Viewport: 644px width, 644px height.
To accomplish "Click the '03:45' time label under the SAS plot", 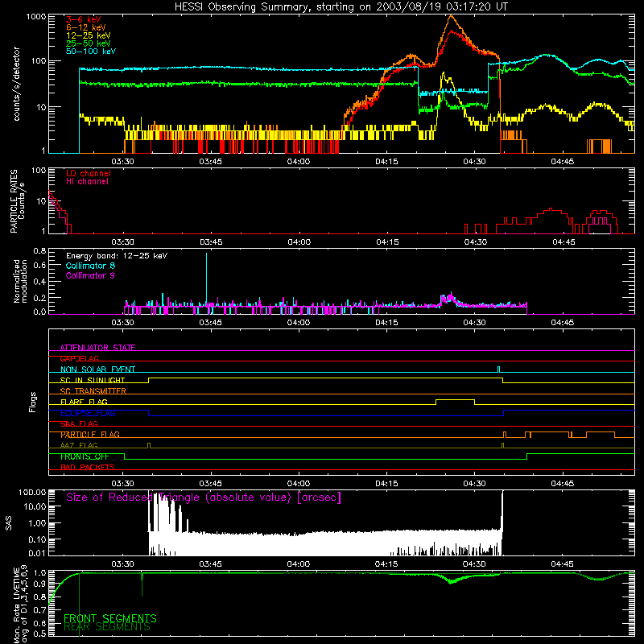I will point(210,564).
